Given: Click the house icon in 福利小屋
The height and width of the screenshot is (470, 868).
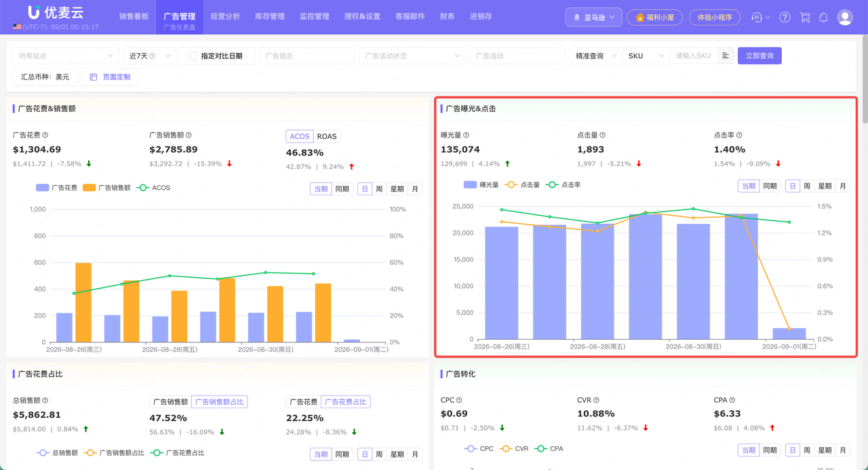Looking at the screenshot, I should coord(639,18).
